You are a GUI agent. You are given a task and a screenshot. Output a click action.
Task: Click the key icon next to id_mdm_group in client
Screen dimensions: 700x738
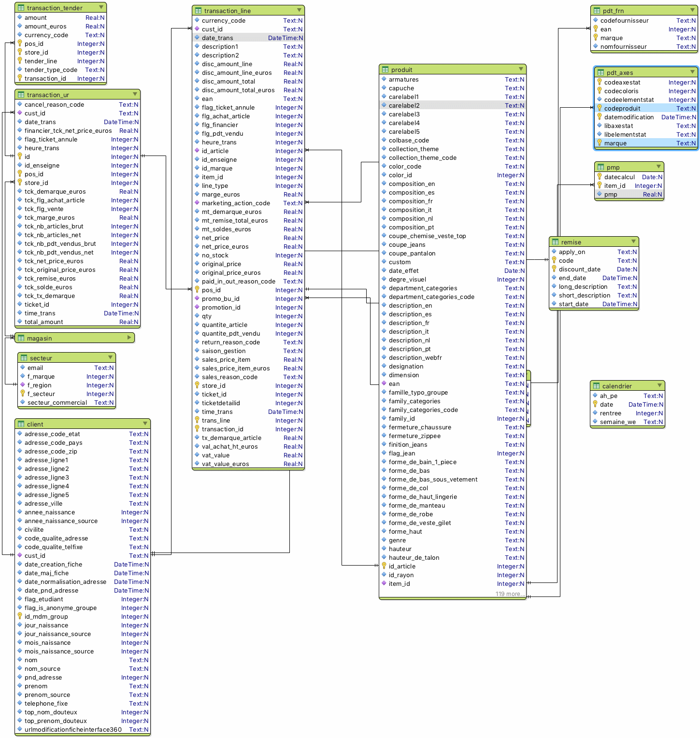tap(19, 616)
